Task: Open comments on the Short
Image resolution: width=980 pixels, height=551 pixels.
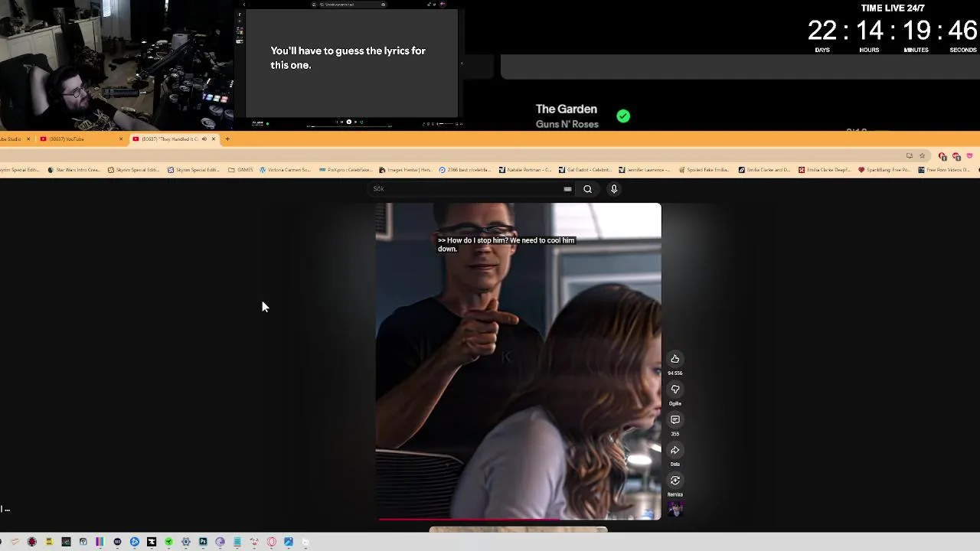Action: coord(675,419)
